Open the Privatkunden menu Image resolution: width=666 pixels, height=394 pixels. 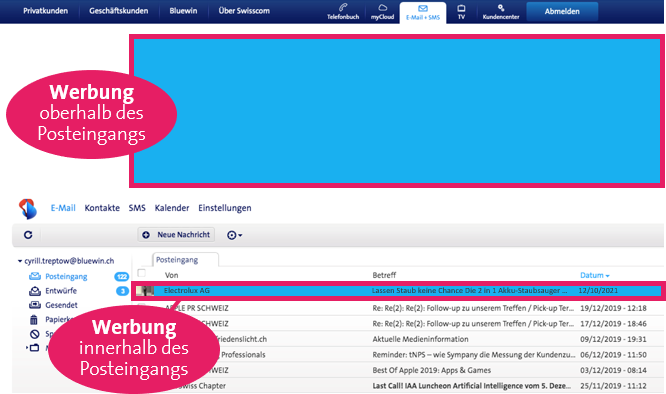pyautogui.click(x=45, y=11)
